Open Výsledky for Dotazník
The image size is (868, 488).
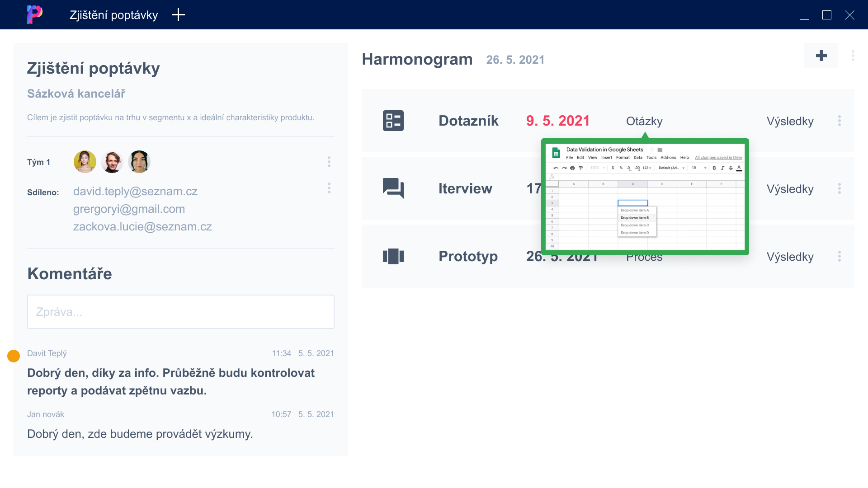[790, 121]
